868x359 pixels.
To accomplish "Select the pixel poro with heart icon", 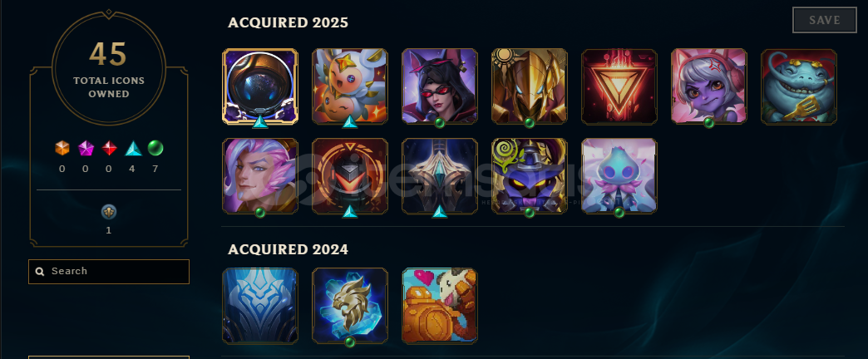I will (440, 306).
